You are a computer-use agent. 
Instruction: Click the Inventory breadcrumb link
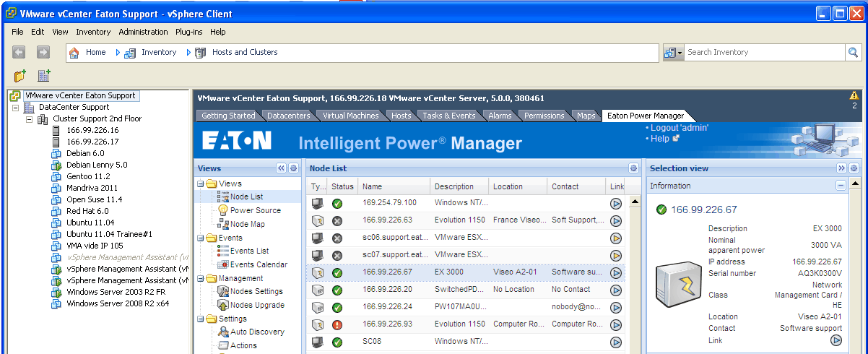click(x=159, y=52)
